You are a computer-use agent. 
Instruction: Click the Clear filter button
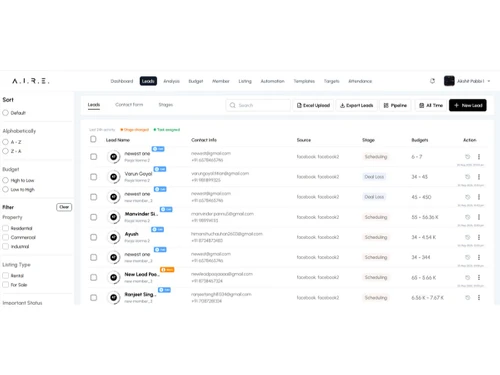64,207
